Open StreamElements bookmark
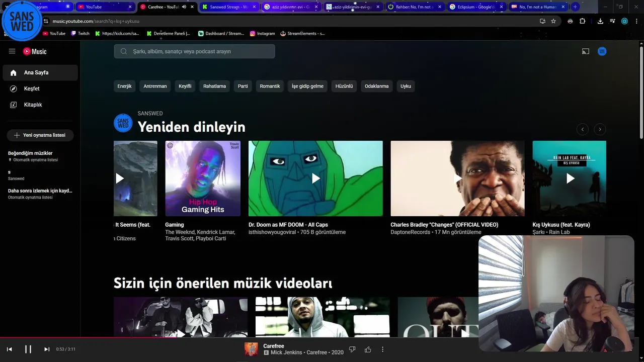The height and width of the screenshot is (362, 644). (x=302, y=33)
